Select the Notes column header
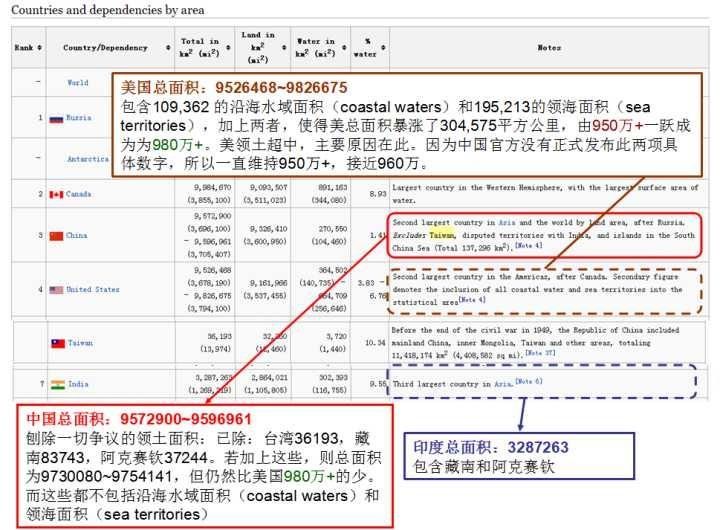This screenshot has height=530, width=720. 549,48
